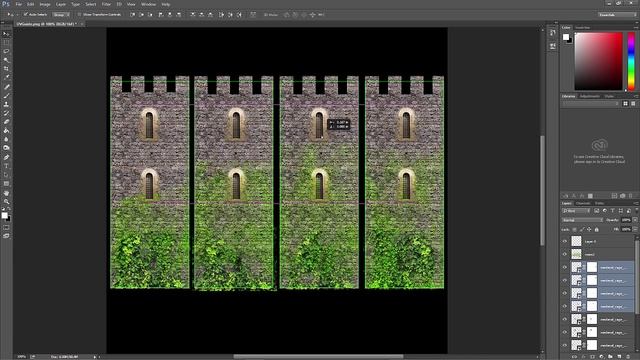
Task: Select the Rectangular Marquee tool
Action: click(6, 42)
